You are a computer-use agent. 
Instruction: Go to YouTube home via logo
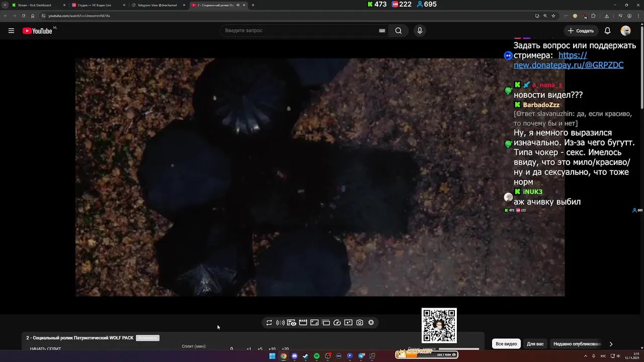click(x=37, y=31)
